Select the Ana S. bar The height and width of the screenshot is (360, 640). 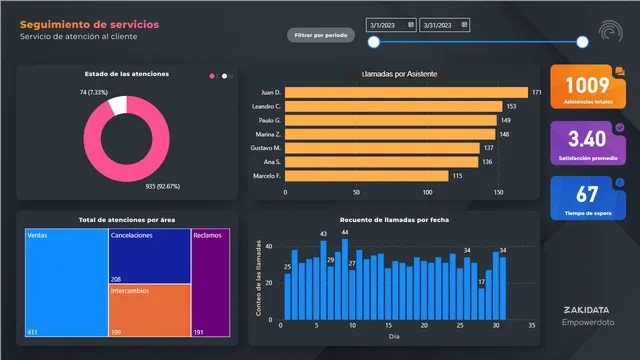pyautogui.click(x=381, y=162)
